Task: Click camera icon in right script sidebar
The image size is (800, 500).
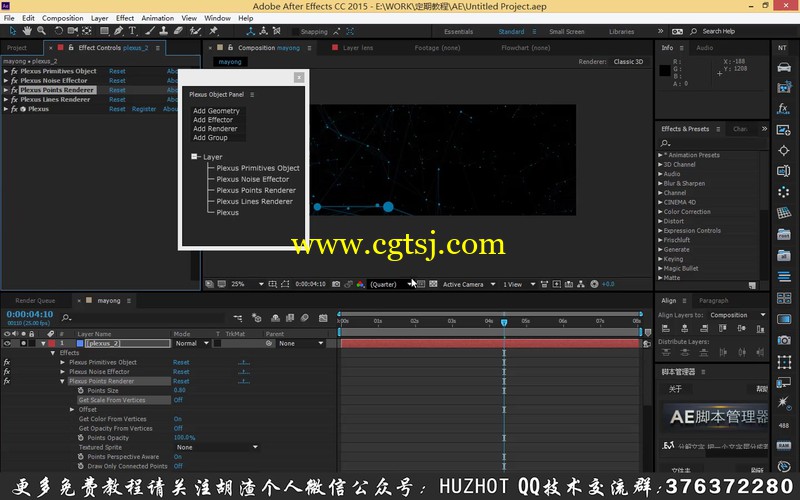Action: click(784, 340)
